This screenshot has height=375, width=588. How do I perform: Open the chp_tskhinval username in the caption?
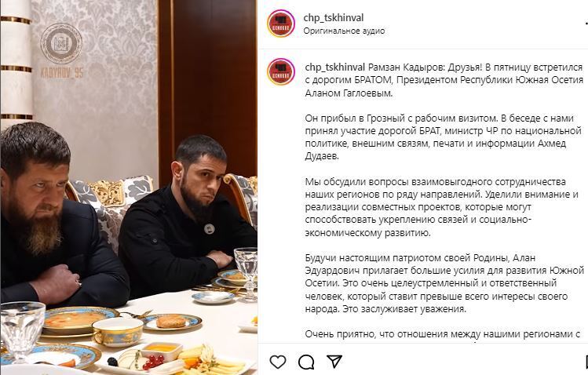335,67
